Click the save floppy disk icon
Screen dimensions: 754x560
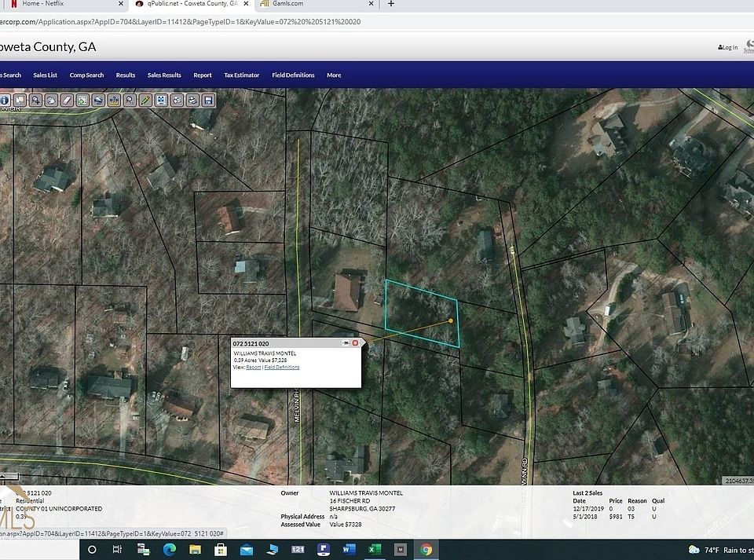click(x=208, y=100)
